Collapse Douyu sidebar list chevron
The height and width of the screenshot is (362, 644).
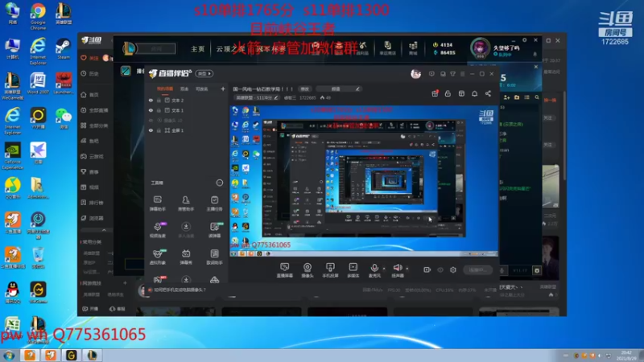point(104,230)
